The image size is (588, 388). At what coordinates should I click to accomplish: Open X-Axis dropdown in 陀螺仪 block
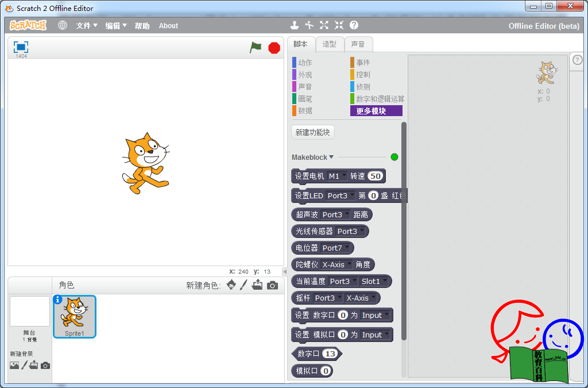[x=336, y=264]
